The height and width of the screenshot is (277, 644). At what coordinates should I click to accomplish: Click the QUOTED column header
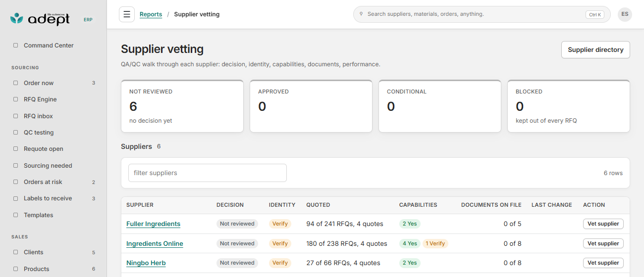click(x=318, y=205)
